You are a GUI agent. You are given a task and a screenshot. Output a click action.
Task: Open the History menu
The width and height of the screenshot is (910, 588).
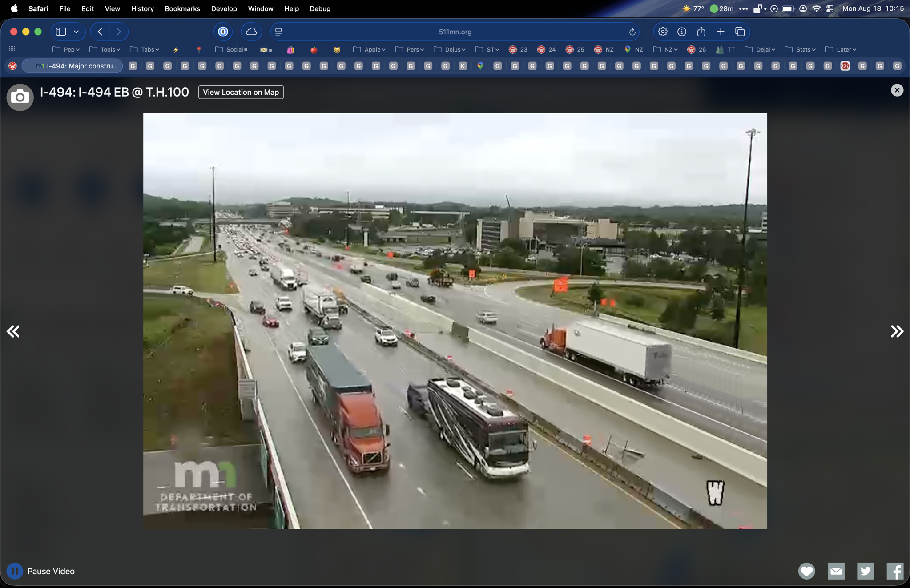pos(142,8)
